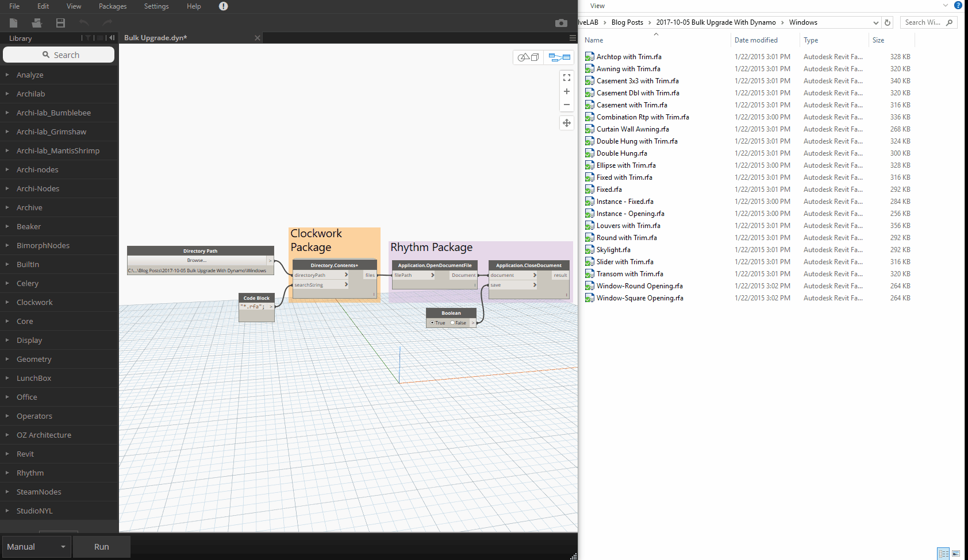Select the False radio button in Boolean node
968x560 pixels.
(452, 323)
